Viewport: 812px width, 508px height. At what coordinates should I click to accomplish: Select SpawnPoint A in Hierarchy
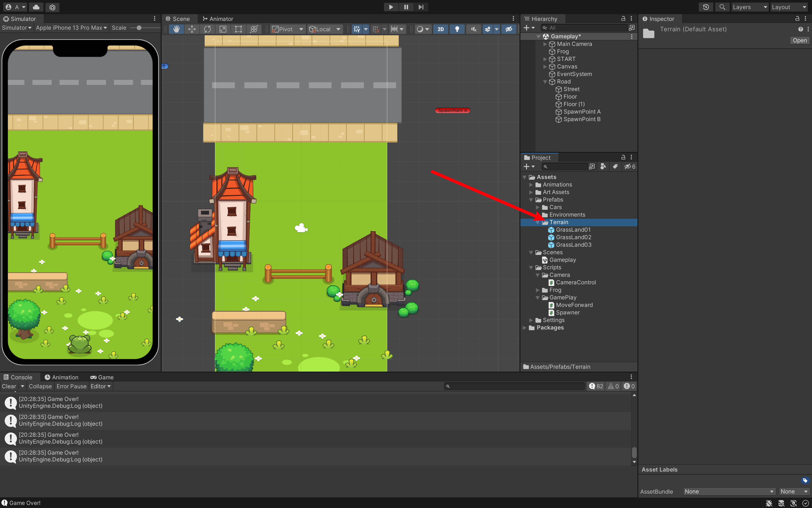tap(582, 112)
